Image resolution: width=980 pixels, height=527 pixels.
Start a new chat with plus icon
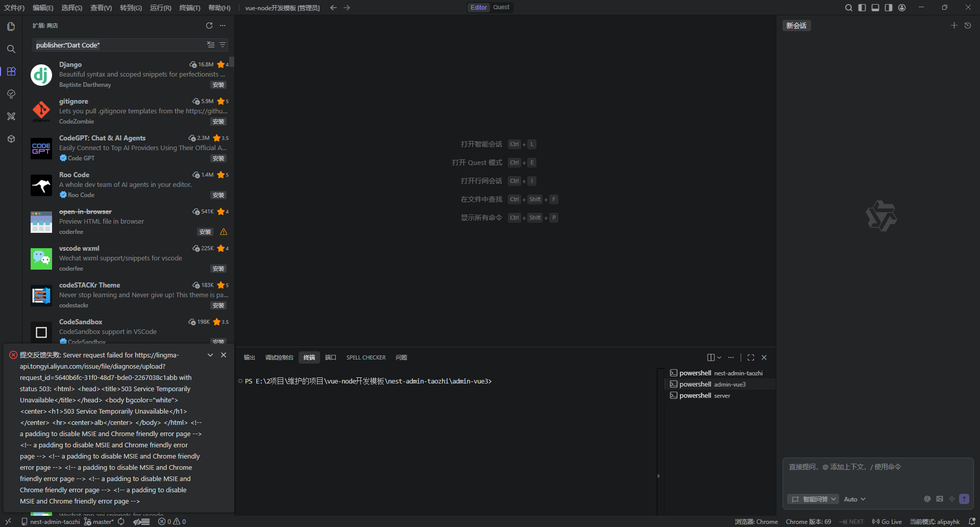coord(954,26)
